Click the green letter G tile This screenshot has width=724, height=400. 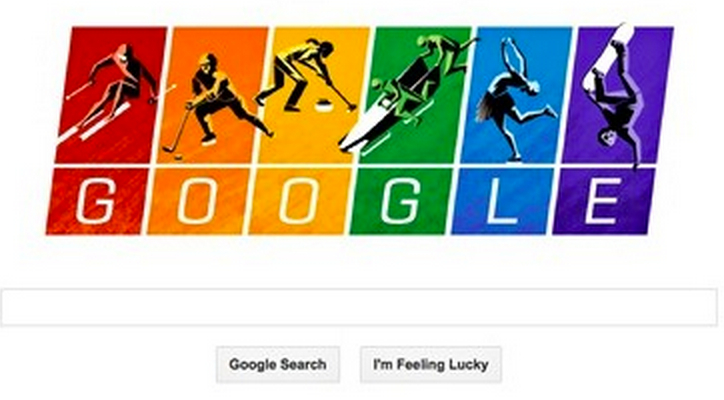402,201
